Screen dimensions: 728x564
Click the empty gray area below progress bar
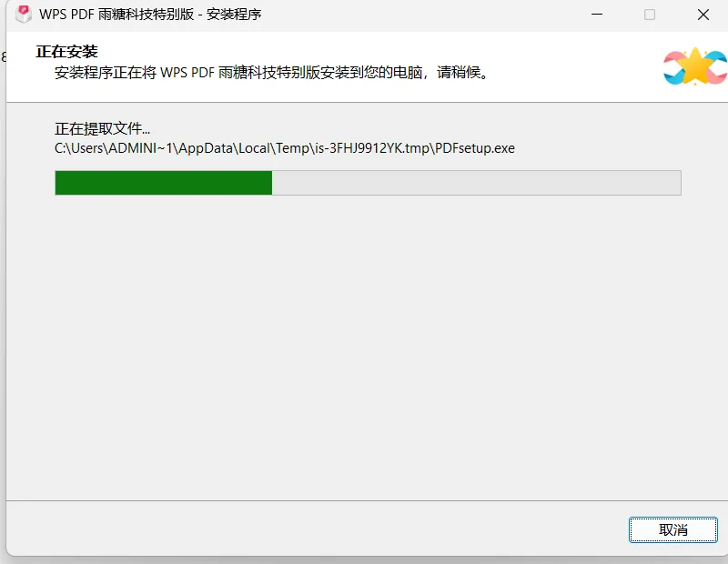point(367,344)
